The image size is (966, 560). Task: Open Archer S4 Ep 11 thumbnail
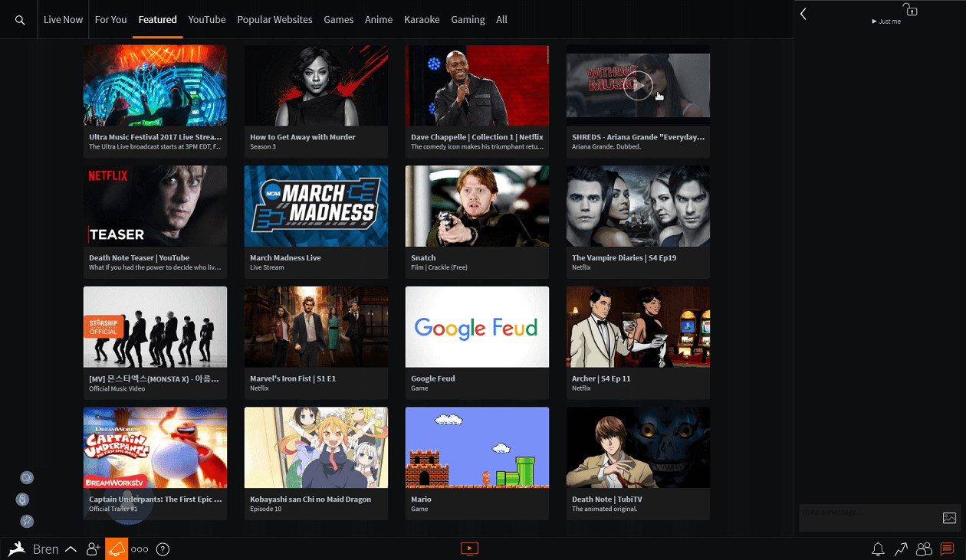coord(638,327)
